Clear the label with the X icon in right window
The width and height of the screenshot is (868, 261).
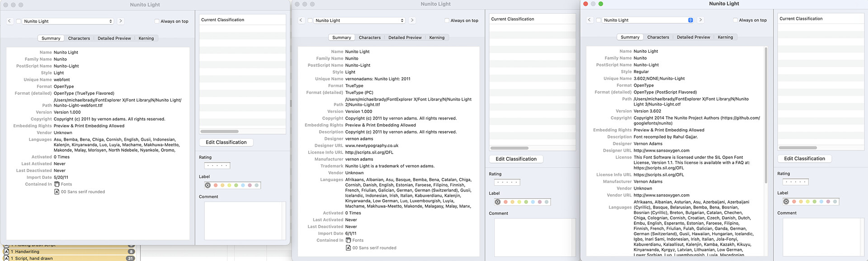[786, 202]
